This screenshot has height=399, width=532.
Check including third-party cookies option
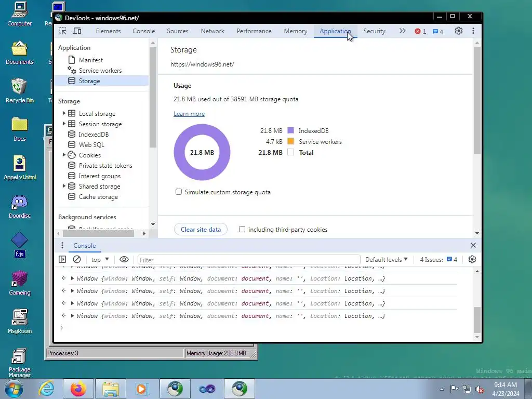click(x=242, y=229)
